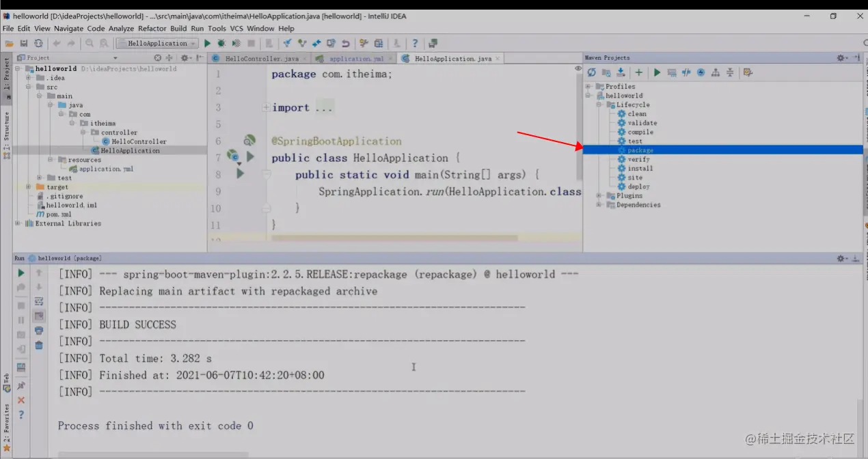Click the run gutter arrow beside main method

coord(240,174)
